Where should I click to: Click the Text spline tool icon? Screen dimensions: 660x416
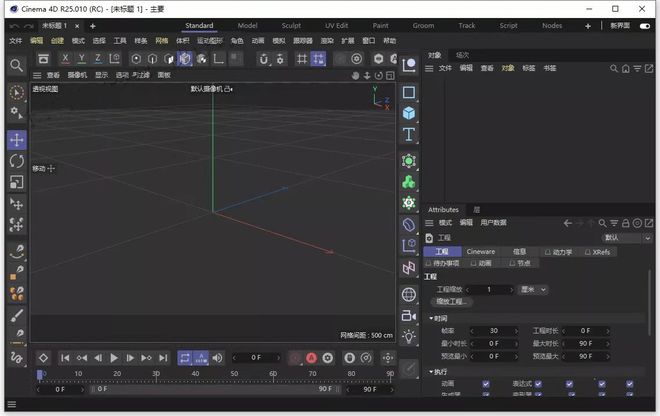(409, 135)
